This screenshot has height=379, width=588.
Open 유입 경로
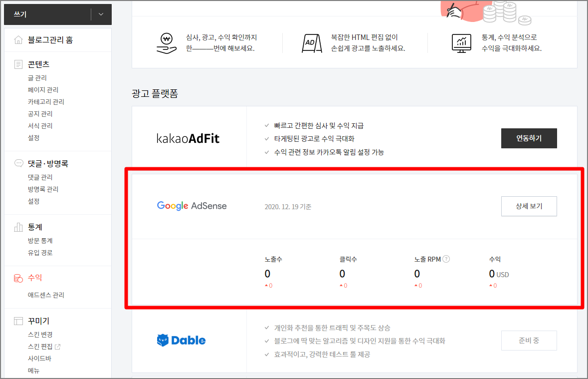pos(40,252)
